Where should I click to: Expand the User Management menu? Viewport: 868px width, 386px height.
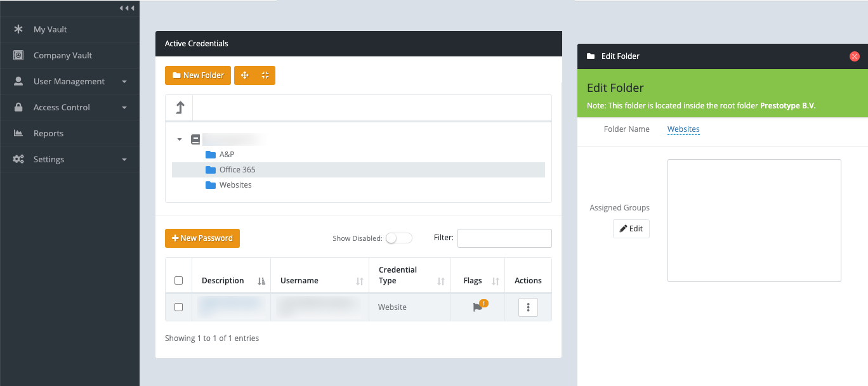click(x=69, y=82)
